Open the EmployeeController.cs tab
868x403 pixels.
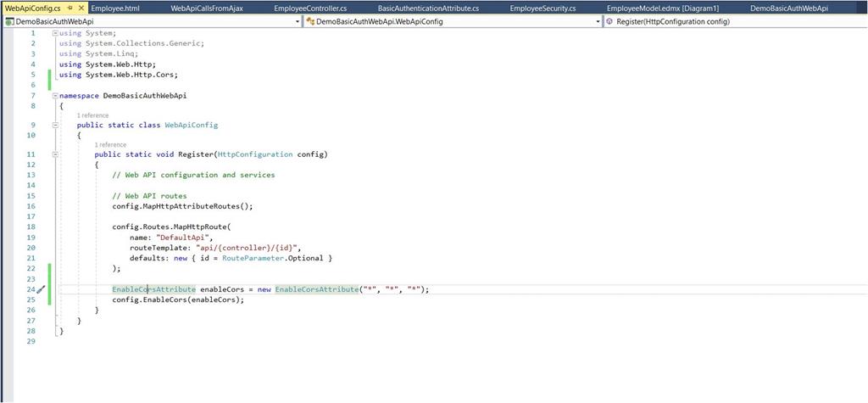click(310, 8)
